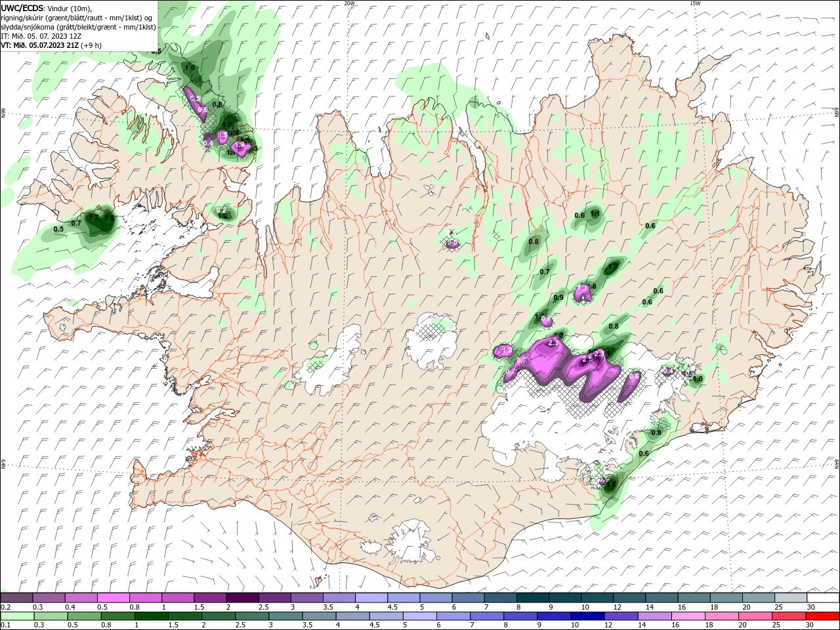Click the 20W longitude label
Screen dimensions: 840x630
click(349, 3)
